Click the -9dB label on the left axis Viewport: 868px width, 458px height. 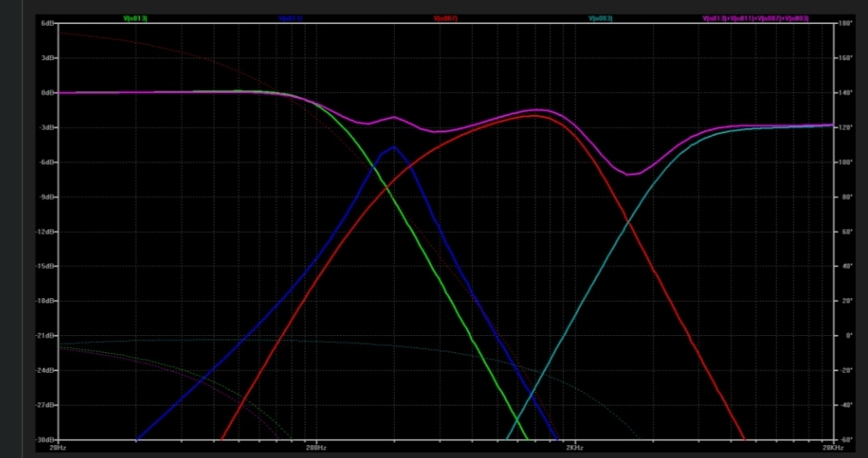click(46, 197)
